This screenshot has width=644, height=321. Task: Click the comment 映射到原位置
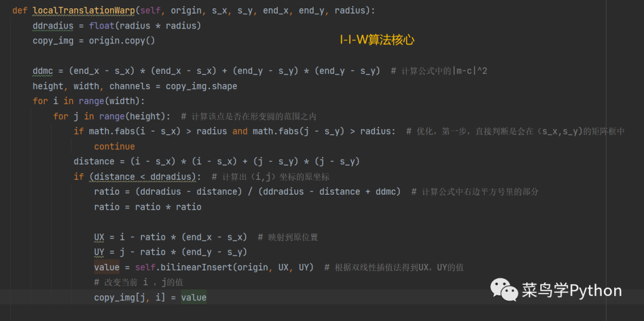[x=287, y=237]
